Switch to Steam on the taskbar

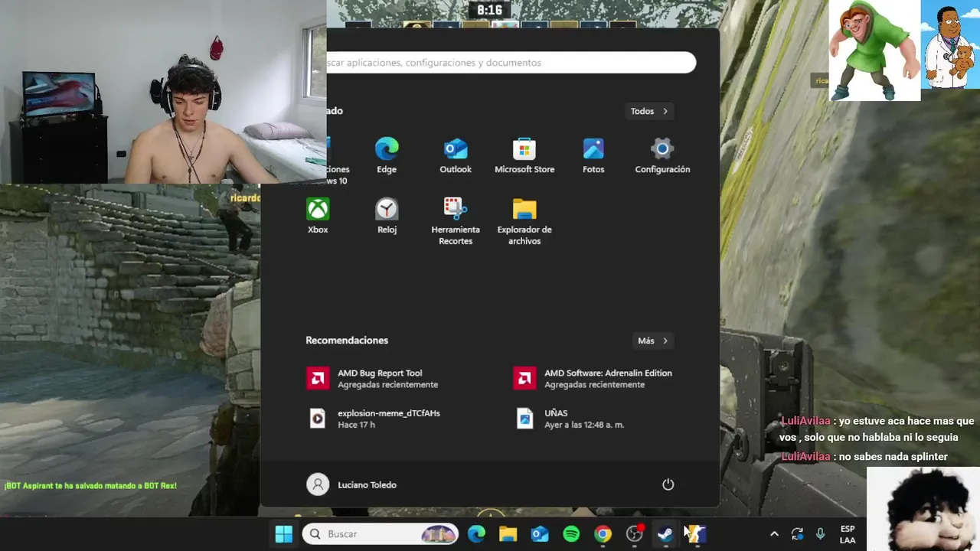666,533
